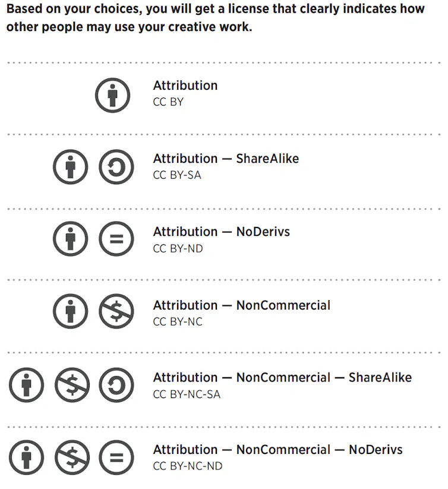Click the Attribution person icon in CC BY-NC row

click(x=71, y=312)
